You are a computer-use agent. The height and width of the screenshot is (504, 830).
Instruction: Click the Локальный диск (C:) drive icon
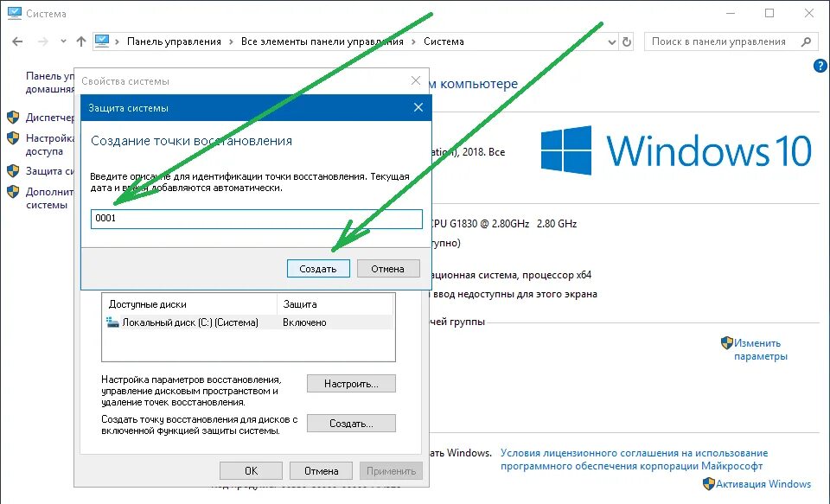click(112, 322)
